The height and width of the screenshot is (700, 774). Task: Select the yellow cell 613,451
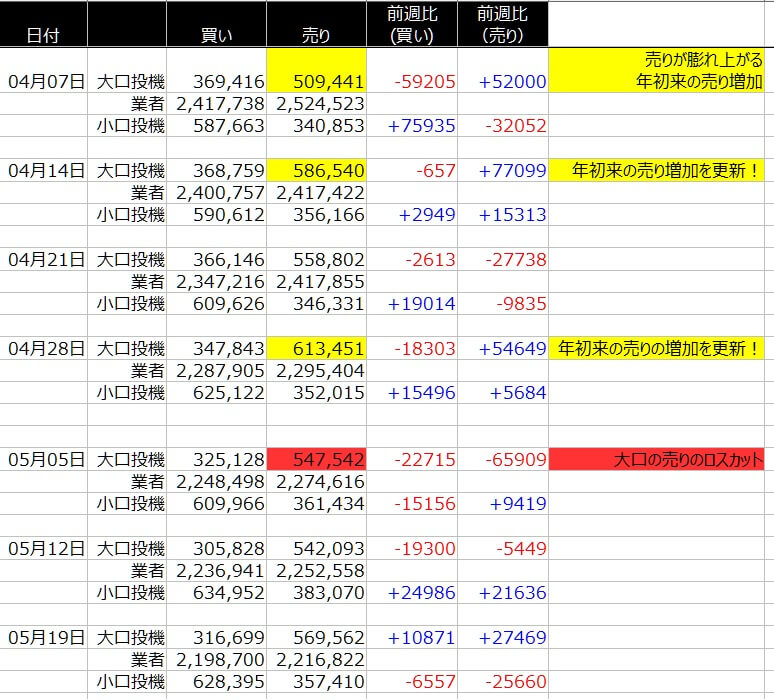[x=316, y=349]
